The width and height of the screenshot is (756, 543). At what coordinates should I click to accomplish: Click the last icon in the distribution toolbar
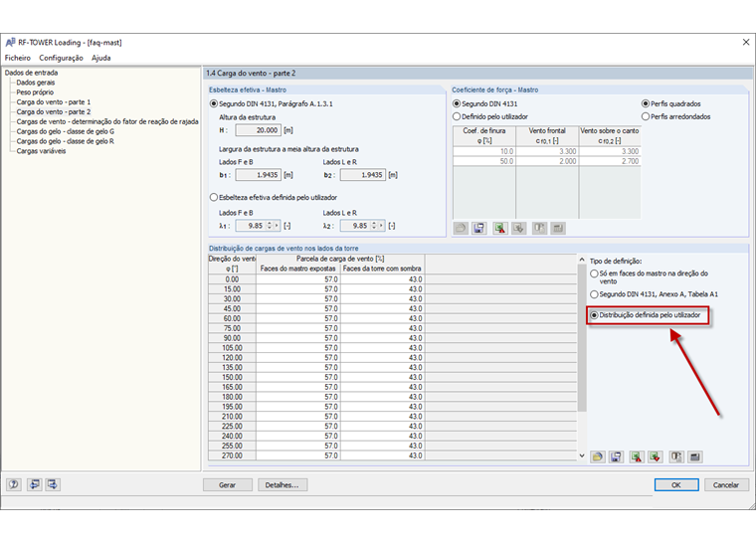[695, 456]
